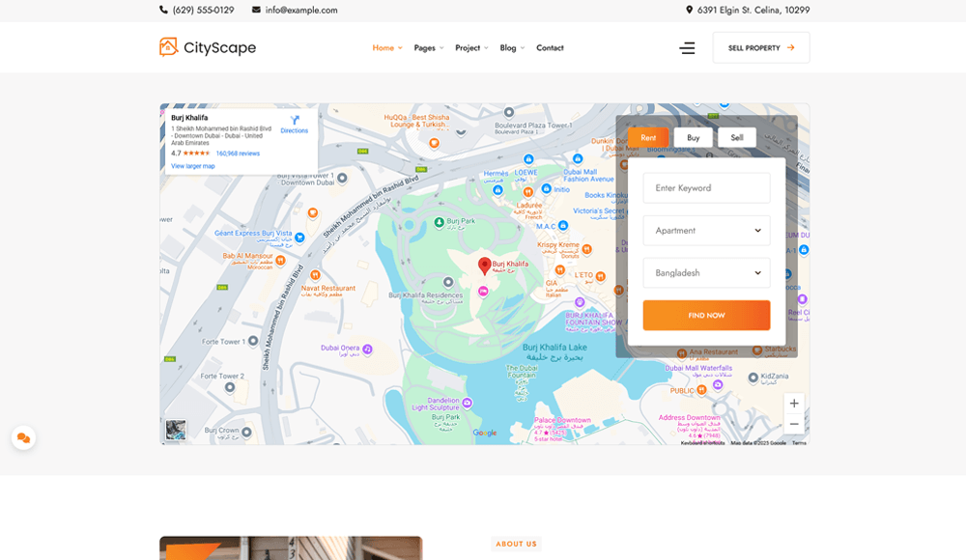Click the Dubai Opera purple marker
The width and height of the screenshot is (966, 560).
pyautogui.click(x=367, y=350)
